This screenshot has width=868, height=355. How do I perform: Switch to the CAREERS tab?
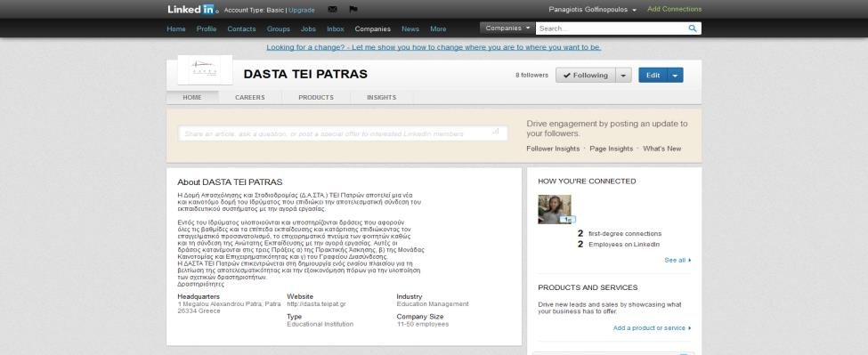tap(249, 97)
